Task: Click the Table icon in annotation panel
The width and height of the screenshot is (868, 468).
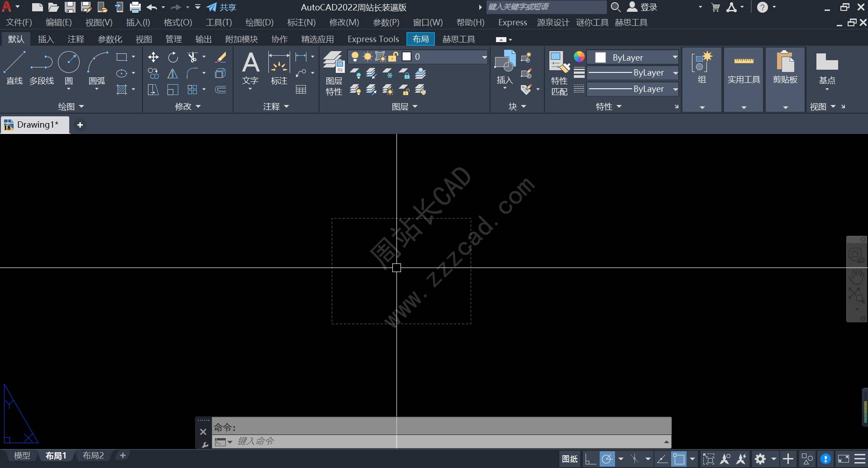Action: click(x=301, y=90)
